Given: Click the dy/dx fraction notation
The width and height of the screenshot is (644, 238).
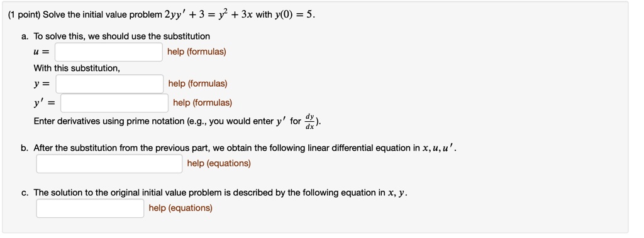Looking at the screenshot, I should tap(309, 121).
